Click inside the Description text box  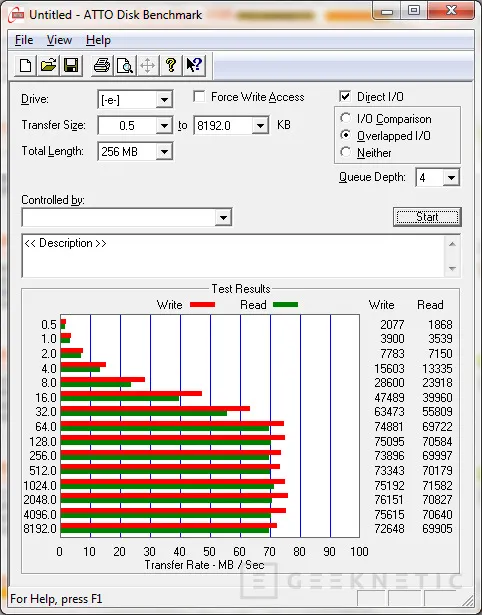[x=234, y=256]
